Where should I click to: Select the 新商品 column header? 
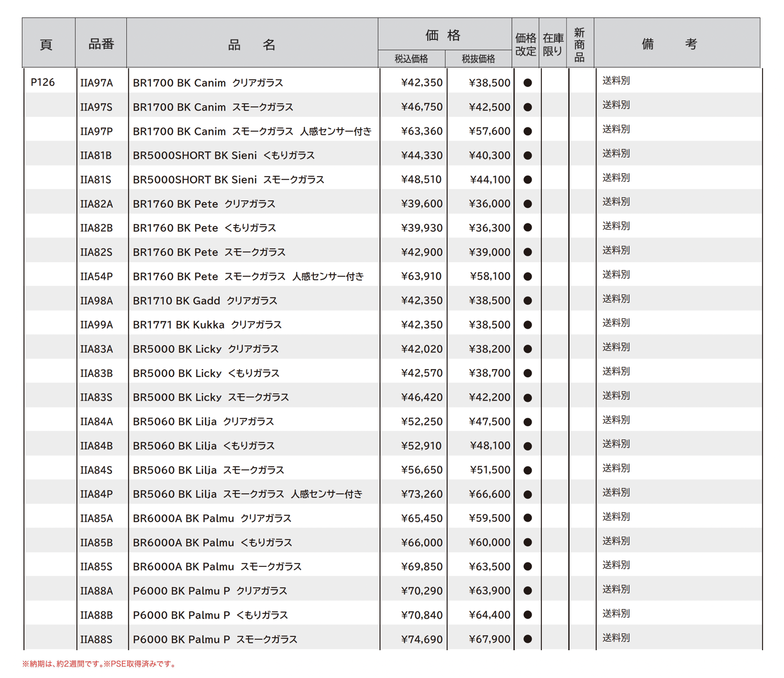pos(579,45)
